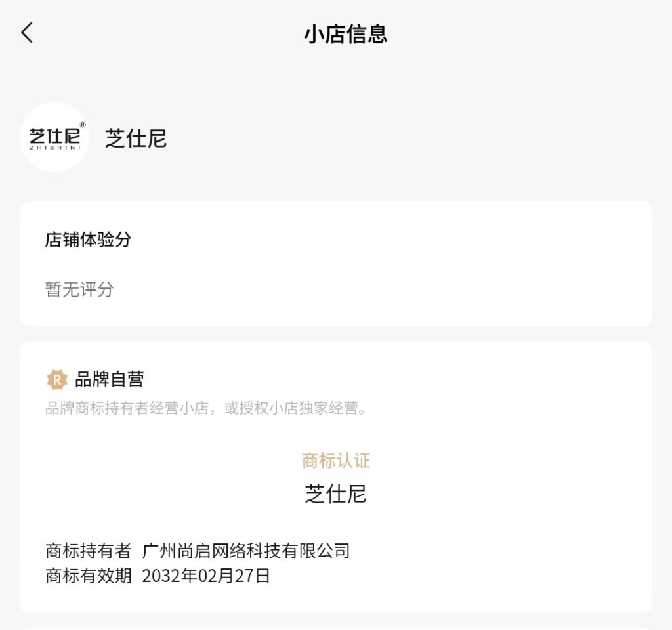Click the ® symbol in the shop logo

tap(83, 125)
